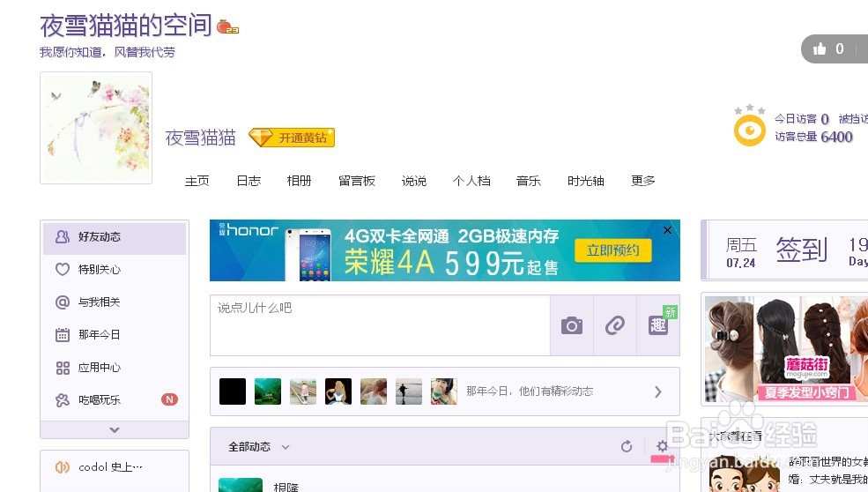The width and height of the screenshot is (868, 492).
Task: Click the link attachment icon
Action: (615, 325)
